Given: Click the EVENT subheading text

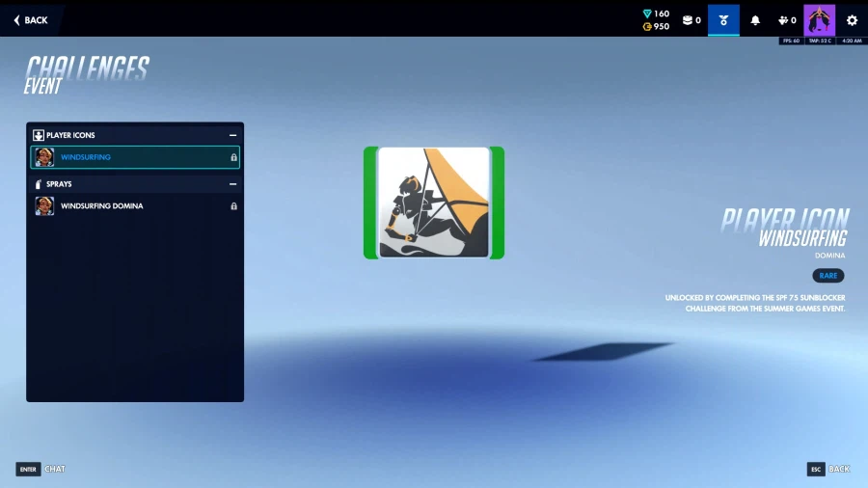Looking at the screenshot, I should (42, 86).
